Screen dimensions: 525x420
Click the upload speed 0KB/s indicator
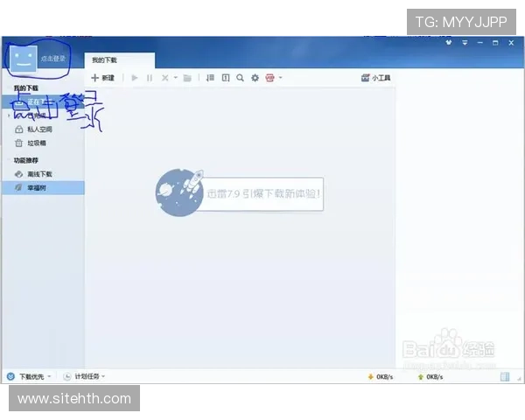pos(430,377)
